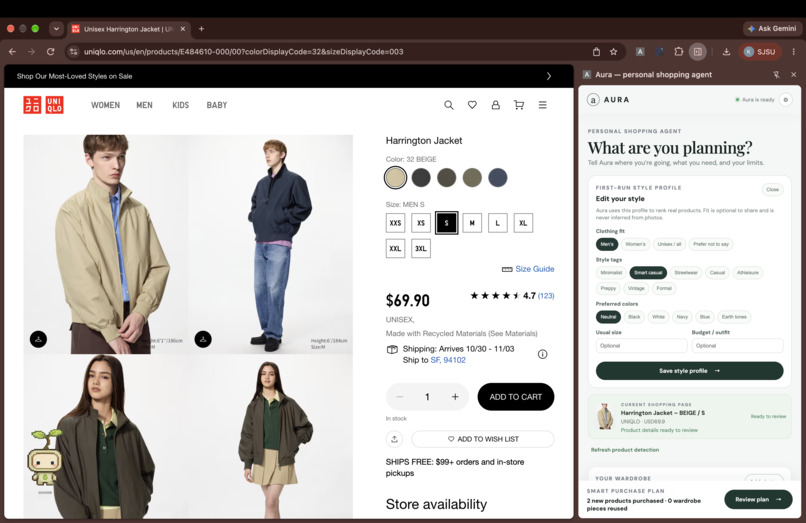
Task: Choose size M button
Action: [472, 223]
